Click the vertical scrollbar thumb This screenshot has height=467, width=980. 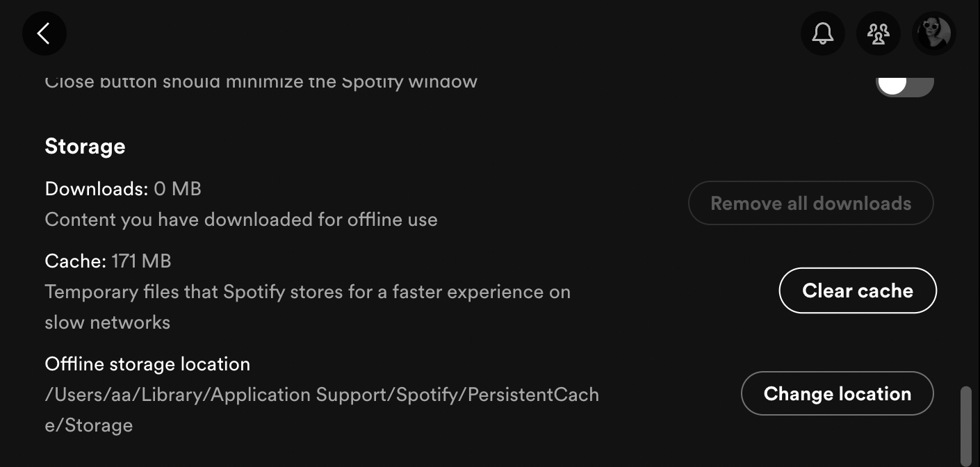(965, 425)
